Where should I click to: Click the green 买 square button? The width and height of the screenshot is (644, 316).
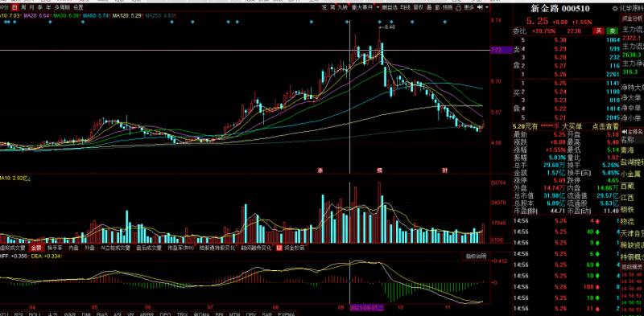click(613, 31)
